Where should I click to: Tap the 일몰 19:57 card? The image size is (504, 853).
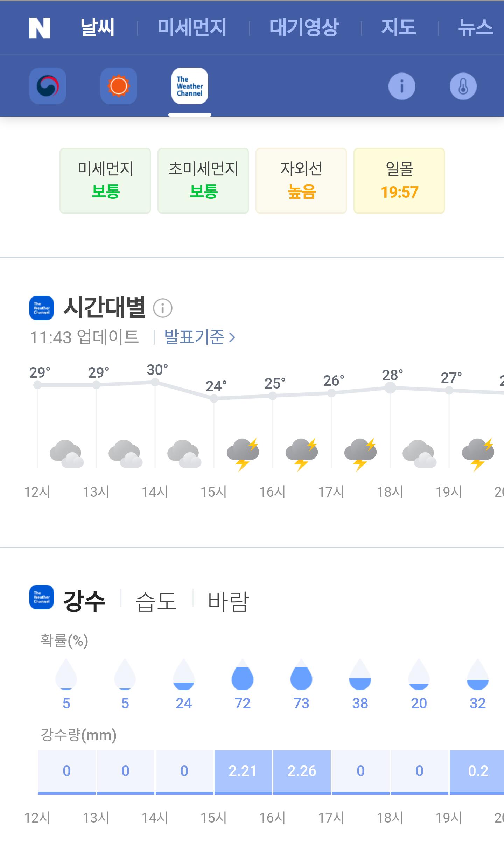pyautogui.click(x=399, y=181)
